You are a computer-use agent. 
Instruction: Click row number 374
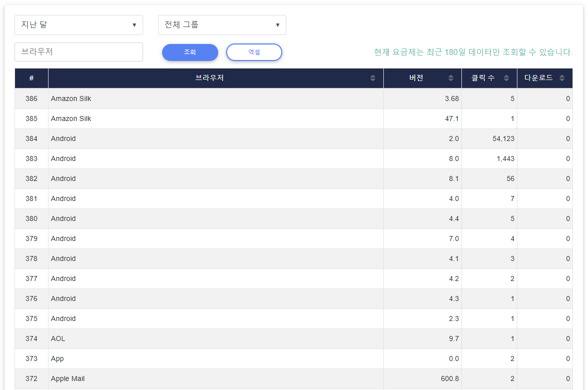pos(32,338)
